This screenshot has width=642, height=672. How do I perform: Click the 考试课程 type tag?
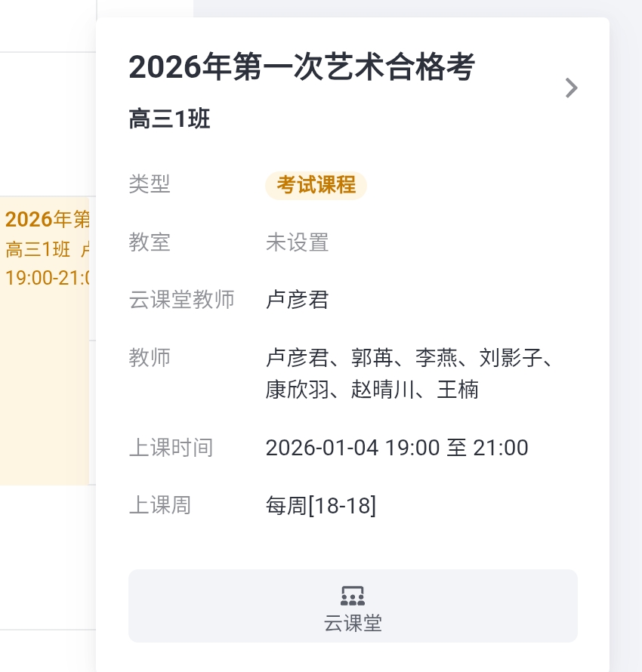coord(316,185)
